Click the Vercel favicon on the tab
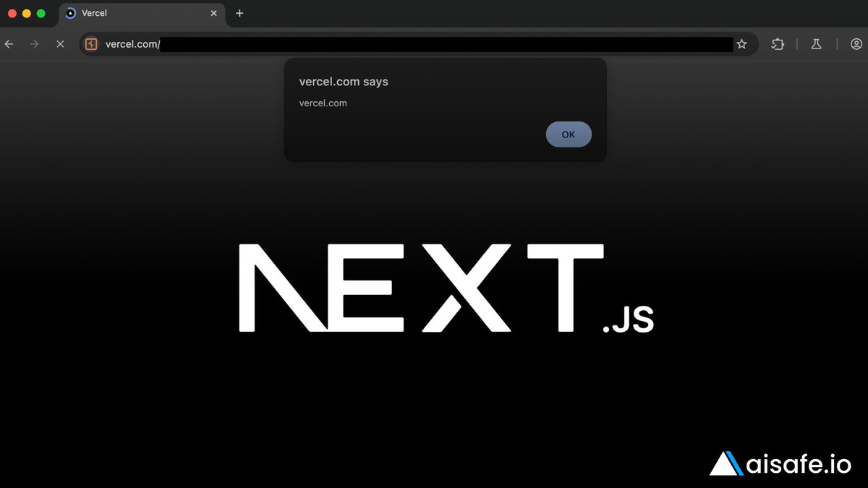Image resolution: width=868 pixels, height=488 pixels. [x=70, y=13]
